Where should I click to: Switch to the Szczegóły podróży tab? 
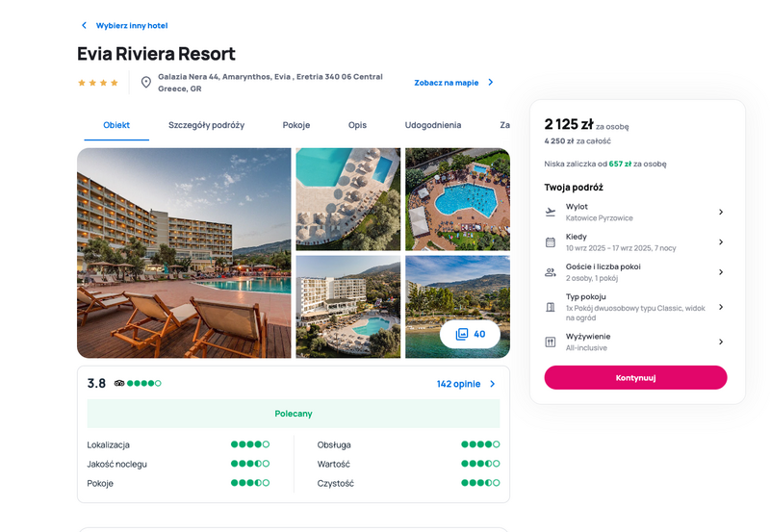206,125
